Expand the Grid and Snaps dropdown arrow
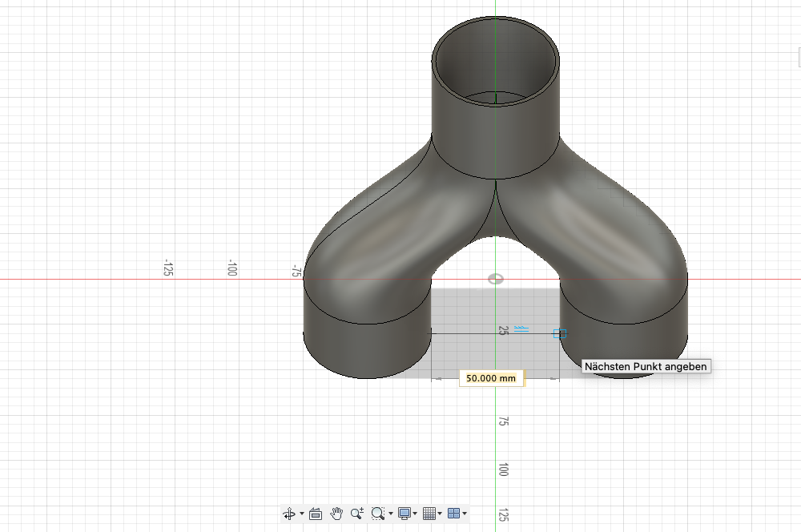This screenshot has height=532, width=801. click(440, 514)
